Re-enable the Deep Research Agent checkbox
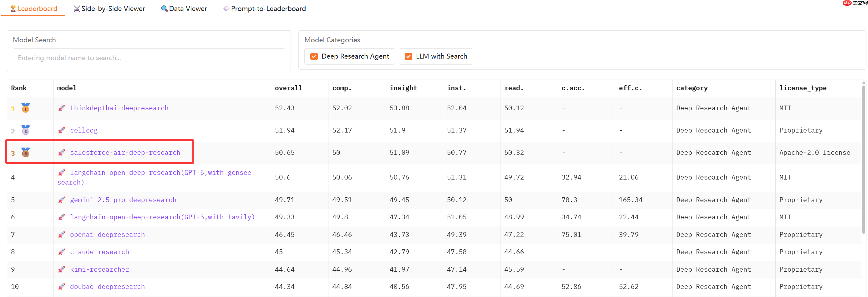This screenshot has height=297, width=868. 314,56
